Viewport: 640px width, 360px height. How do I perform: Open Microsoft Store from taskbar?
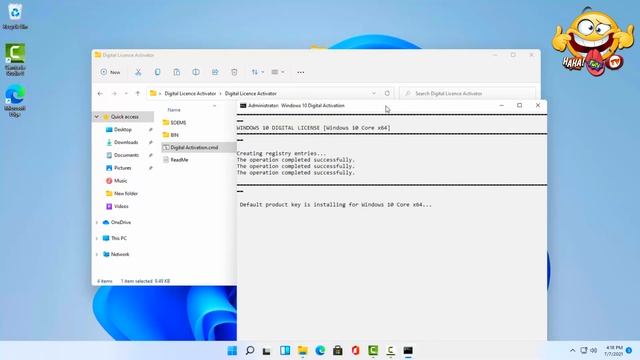[338, 351]
